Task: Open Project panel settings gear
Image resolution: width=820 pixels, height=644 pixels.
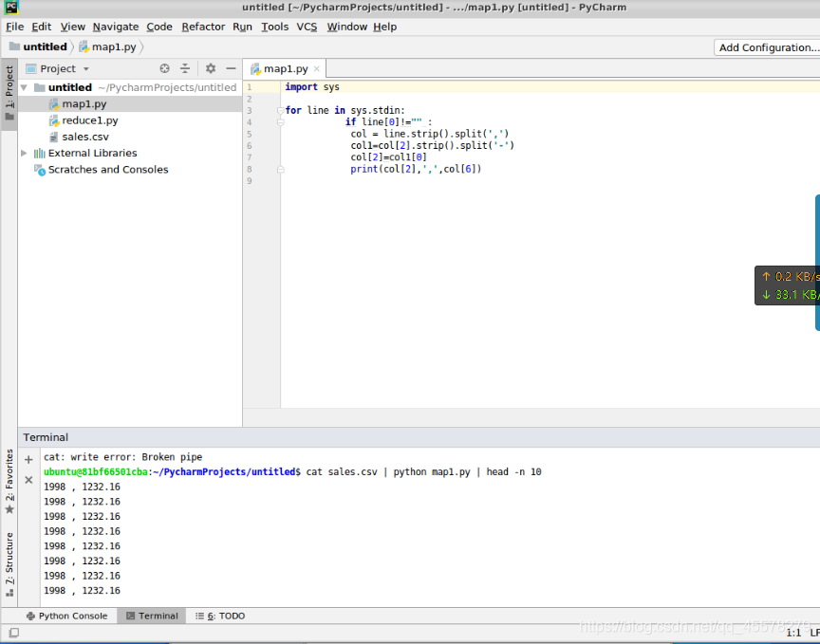Action: coord(211,68)
